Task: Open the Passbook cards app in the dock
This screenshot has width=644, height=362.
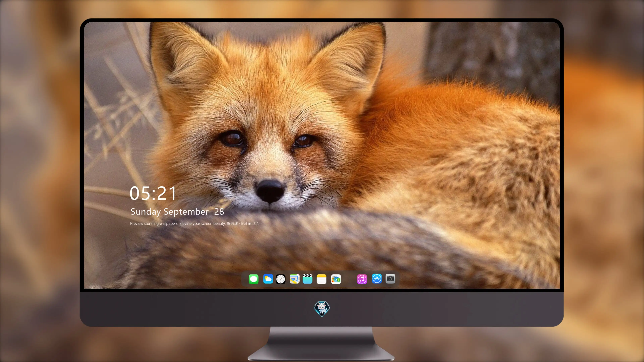Action: pos(336,279)
